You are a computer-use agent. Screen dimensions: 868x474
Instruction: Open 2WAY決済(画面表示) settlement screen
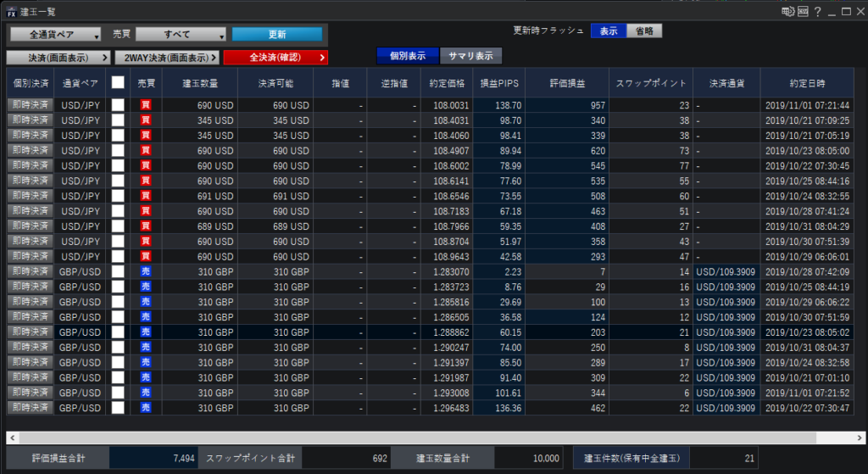[x=167, y=57]
